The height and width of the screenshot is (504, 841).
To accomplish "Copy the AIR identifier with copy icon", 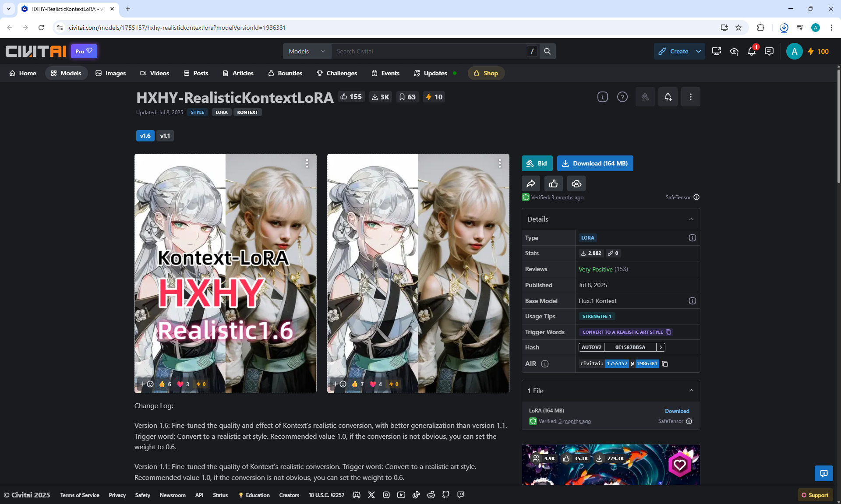I will (665, 364).
